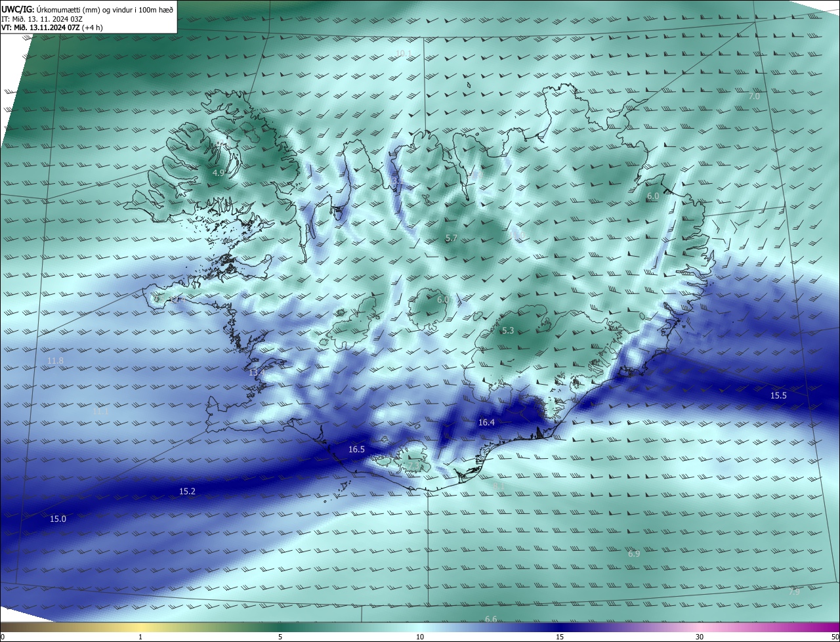
Task: Click the 4.9 value label in the Westfjords
Action: coord(219,173)
